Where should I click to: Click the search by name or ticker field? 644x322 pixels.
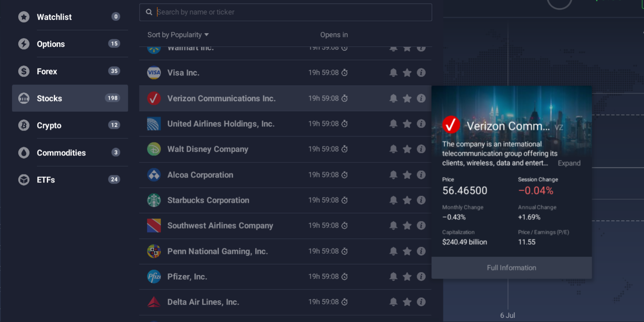pos(285,12)
